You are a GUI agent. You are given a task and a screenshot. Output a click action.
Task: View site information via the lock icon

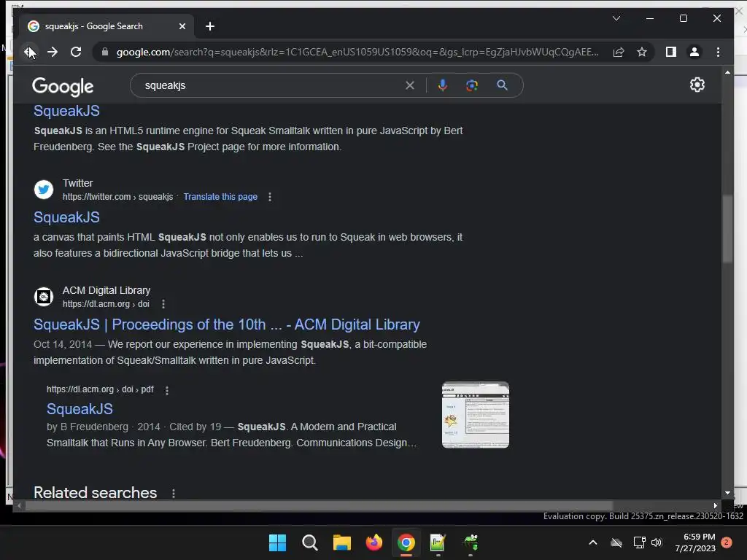[105, 52]
